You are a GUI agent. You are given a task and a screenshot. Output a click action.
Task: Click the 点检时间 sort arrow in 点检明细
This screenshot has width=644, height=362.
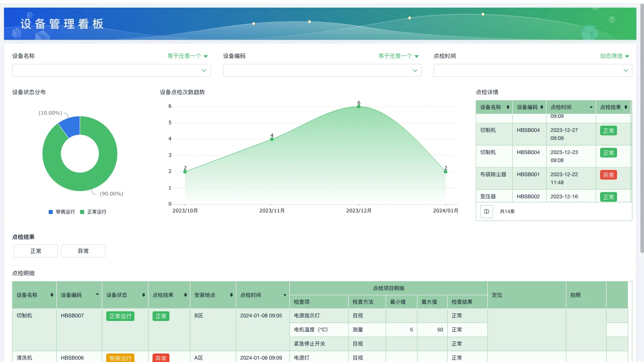284,296
